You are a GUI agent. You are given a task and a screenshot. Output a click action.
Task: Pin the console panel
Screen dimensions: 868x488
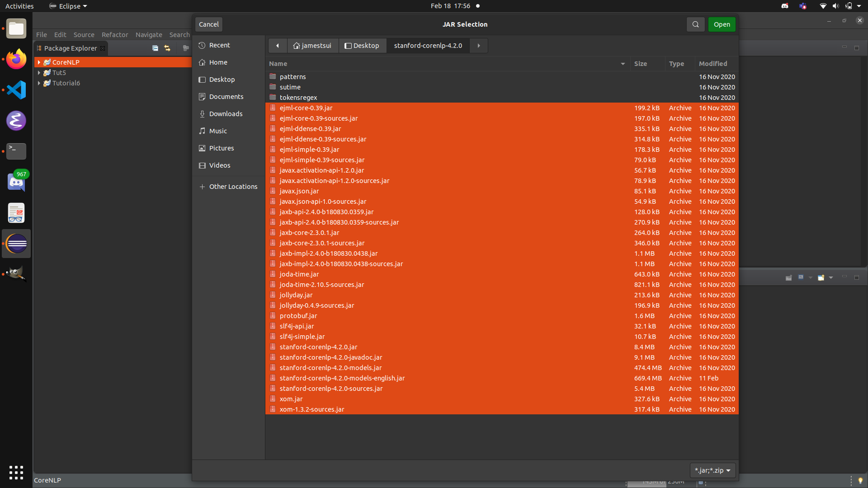click(x=788, y=278)
